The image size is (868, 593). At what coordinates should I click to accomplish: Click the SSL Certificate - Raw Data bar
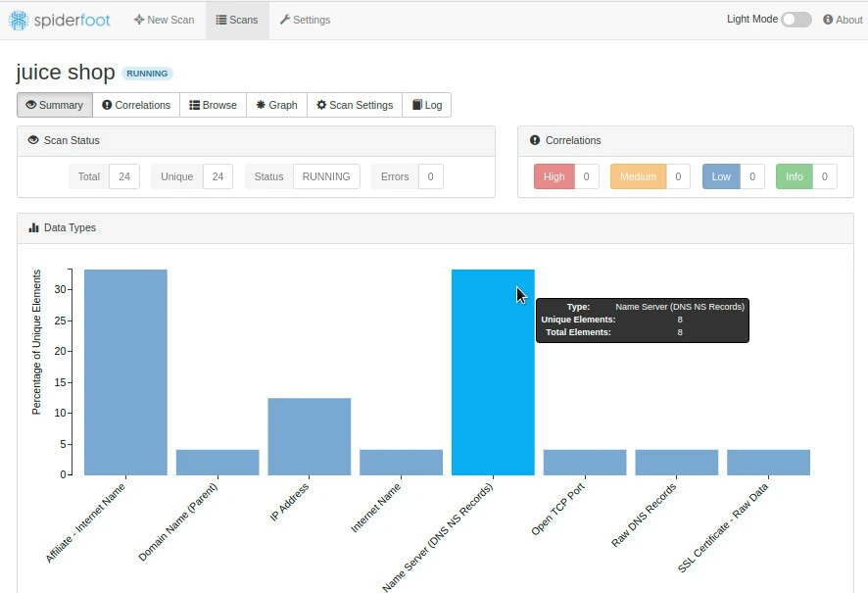click(x=768, y=463)
